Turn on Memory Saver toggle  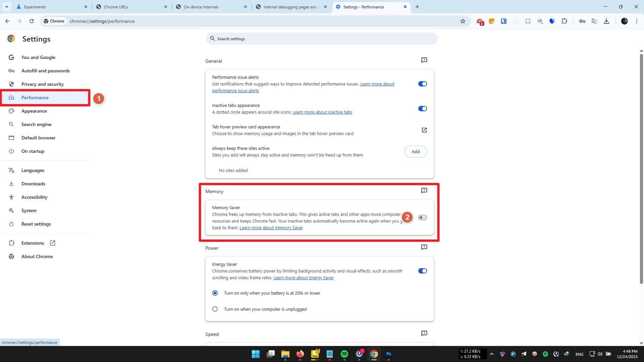422,218
